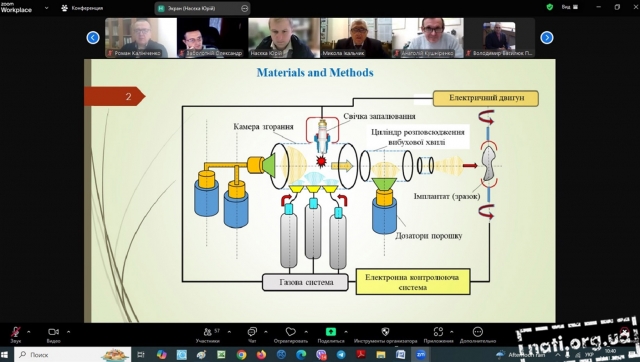640x362 pixels.
Task: Open video options arrow next to Видео
Action: point(68,332)
